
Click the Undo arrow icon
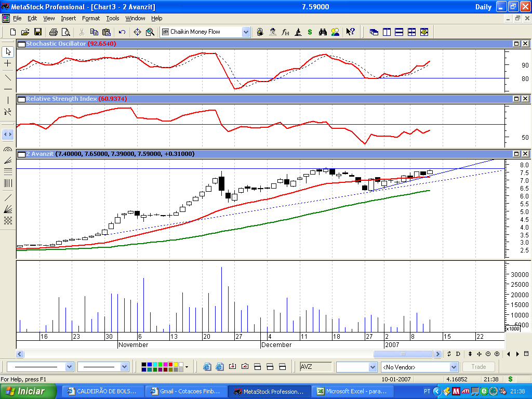pyautogui.click(x=122, y=32)
